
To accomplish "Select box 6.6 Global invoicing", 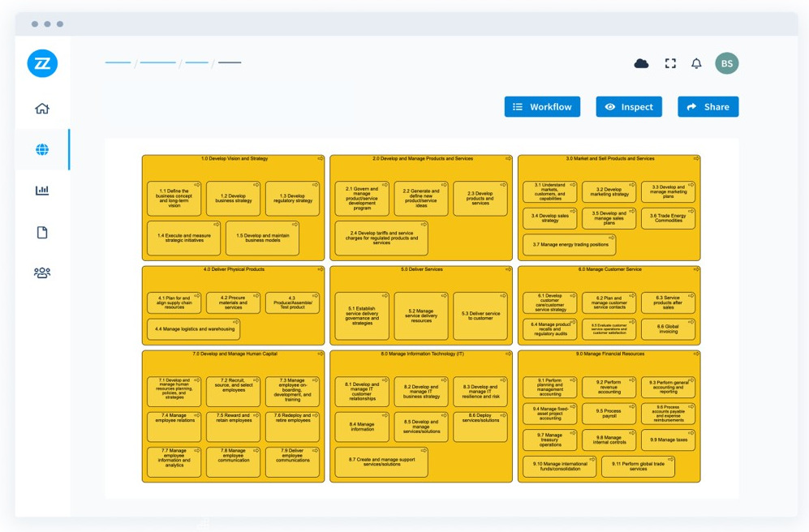I will pyautogui.click(x=668, y=329).
